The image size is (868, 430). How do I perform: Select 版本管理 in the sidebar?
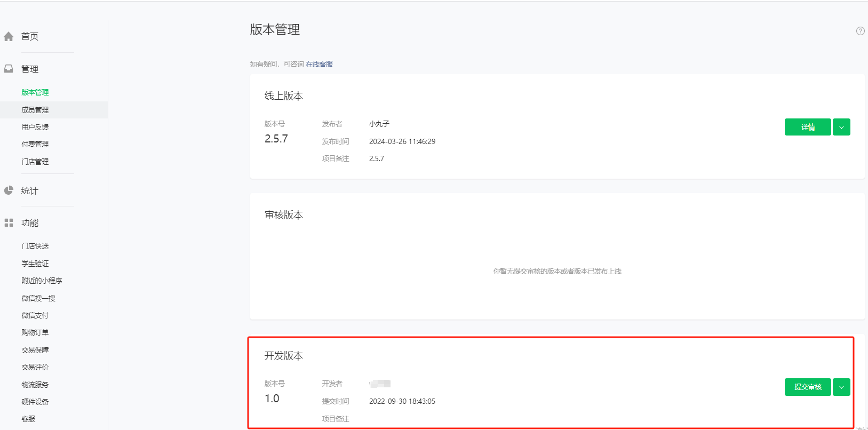pyautogui.click(x=35, y=92)
